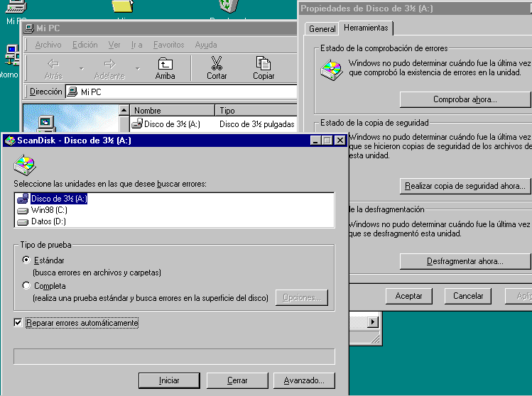
Task: Open the Ver menu in Mi PC
Action: [114, 45]
